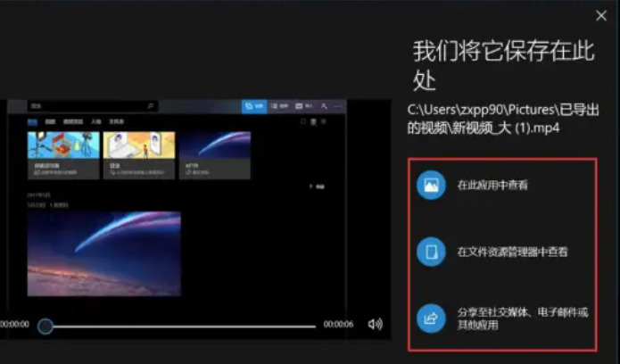The image size is (620, 364).
Task: Share via 分享至社交媒体、电子邮件或其他应用
Action: point(502,318)
